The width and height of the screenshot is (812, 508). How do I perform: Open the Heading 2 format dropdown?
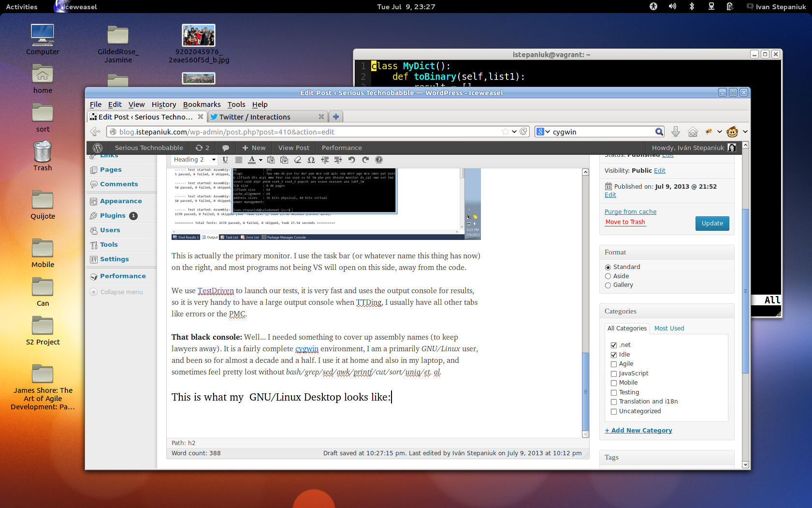click(x=195, y=160)
